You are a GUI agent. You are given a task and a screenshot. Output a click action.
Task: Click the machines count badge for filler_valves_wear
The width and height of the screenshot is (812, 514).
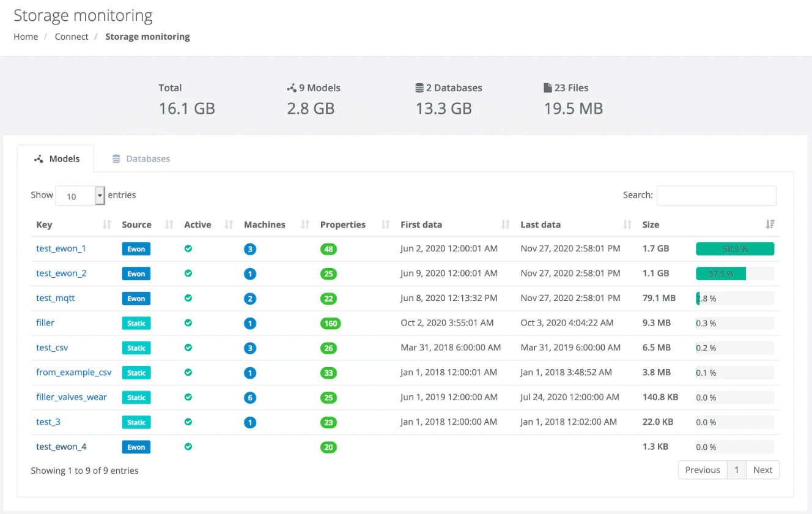click(249, 398)
